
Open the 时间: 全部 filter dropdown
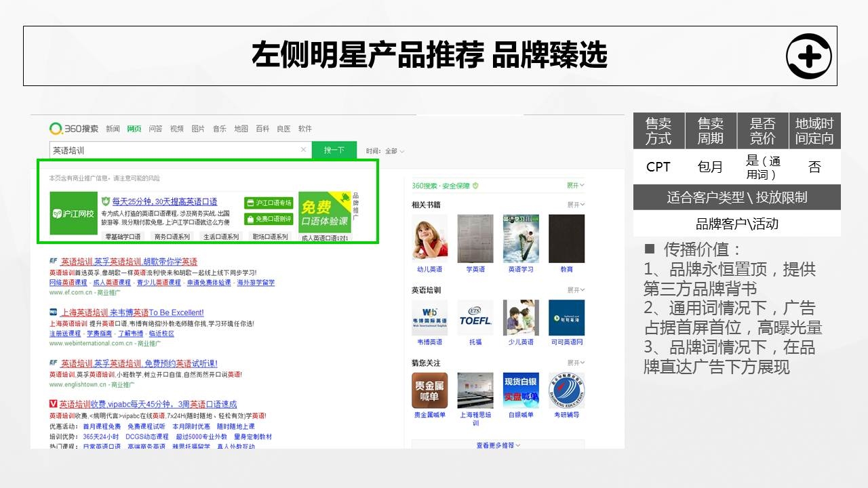[385, 151]
